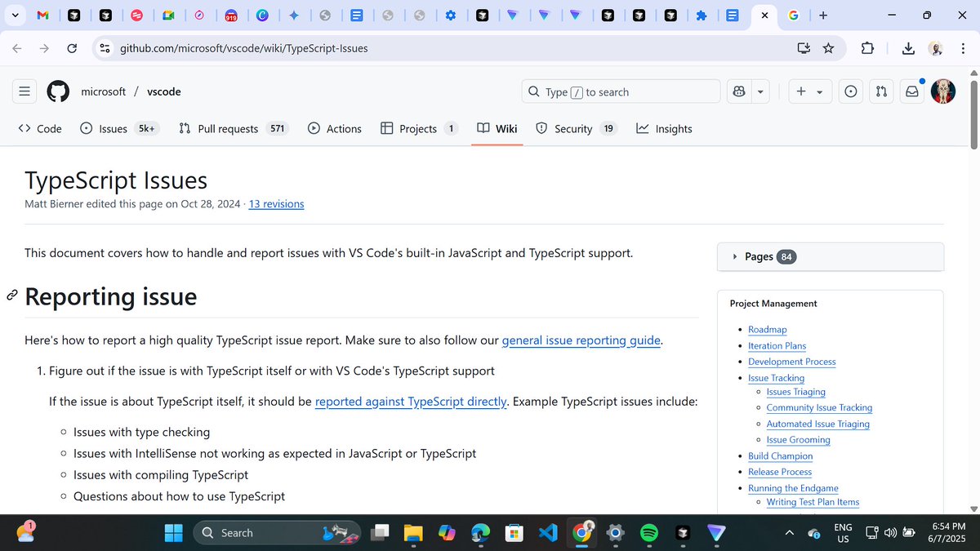Open Spotify from taskbar
Screen dimensions: 980x551
(648, 533)
